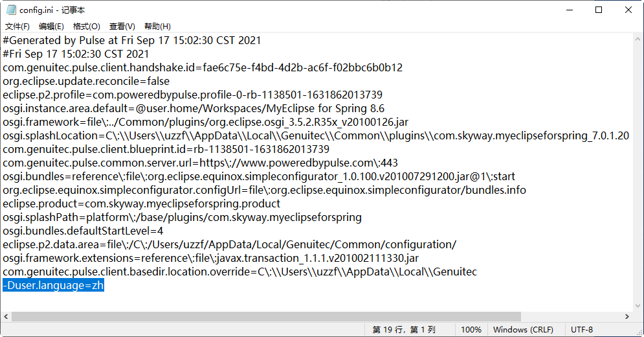Screen dimensions: 644x337
Task: Click the Notepad icon in the title bar
Action: [x=10, y=10]
